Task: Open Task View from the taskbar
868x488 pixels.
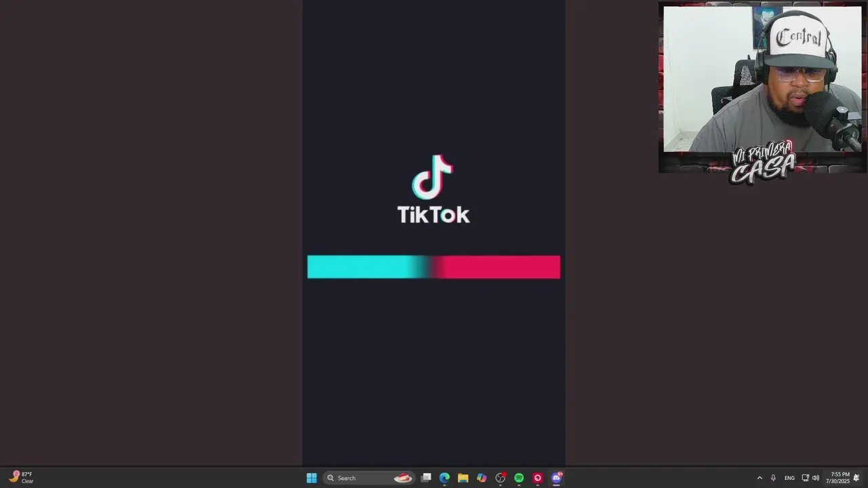Action: (426, 478)
